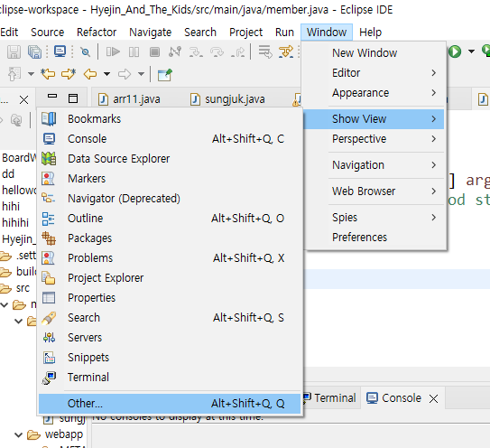Expand the Navigation submenu
The height and width of the screenshot is (448, 490).
tap(374, 165)
